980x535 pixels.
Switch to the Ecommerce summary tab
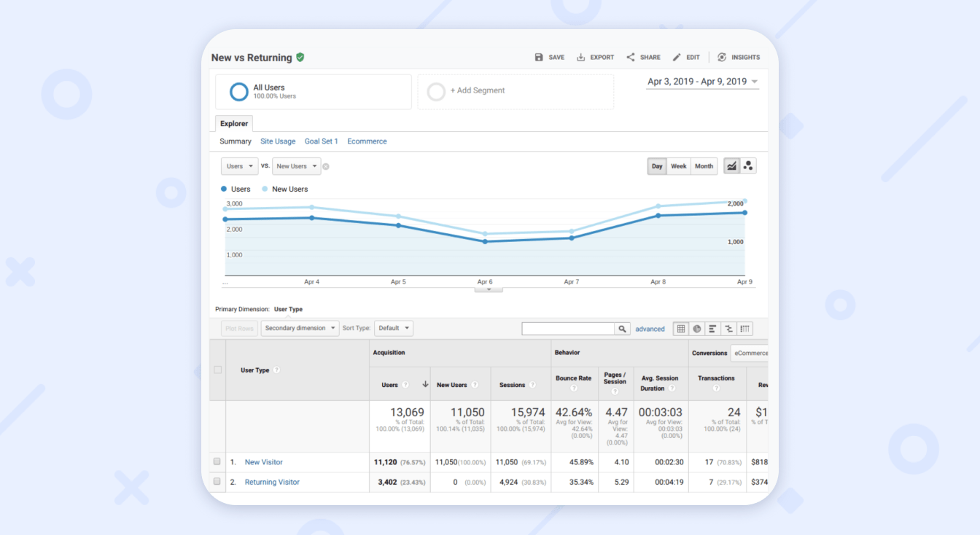[x=367, y=141]
